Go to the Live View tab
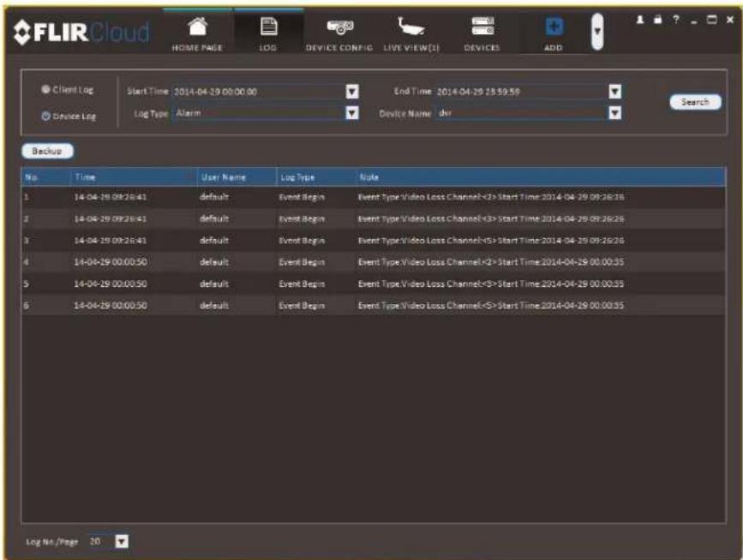The image size is (743, 560). (x=410, y=33)
